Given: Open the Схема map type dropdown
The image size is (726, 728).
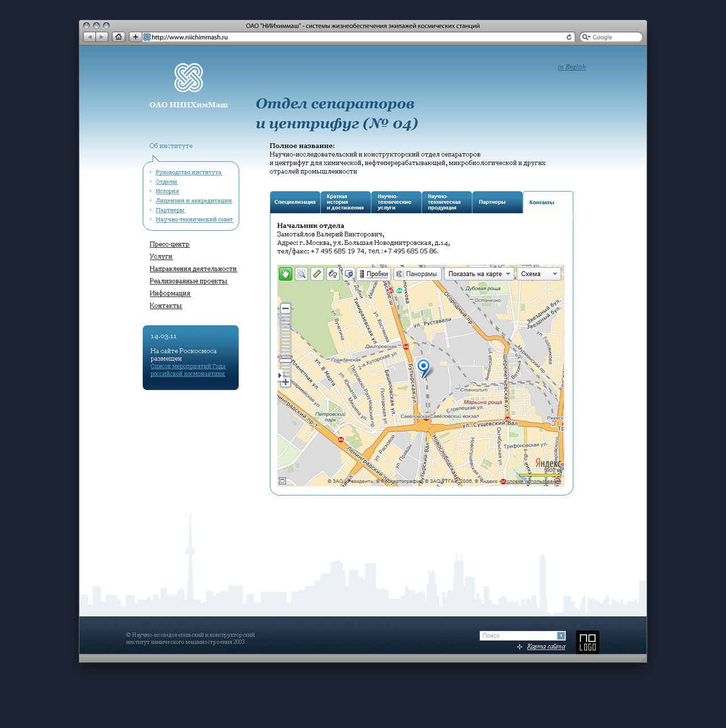Looking at the screenshot, I should (x=539, y=274).
